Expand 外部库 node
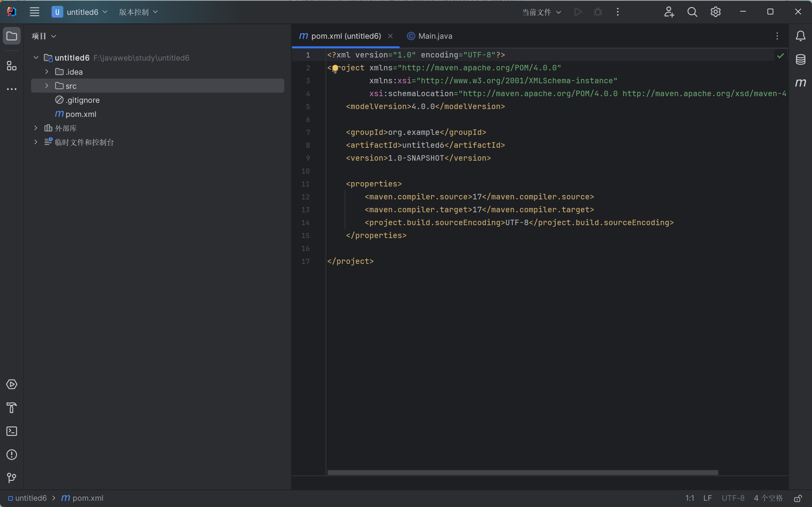 [x=36, y=128]
